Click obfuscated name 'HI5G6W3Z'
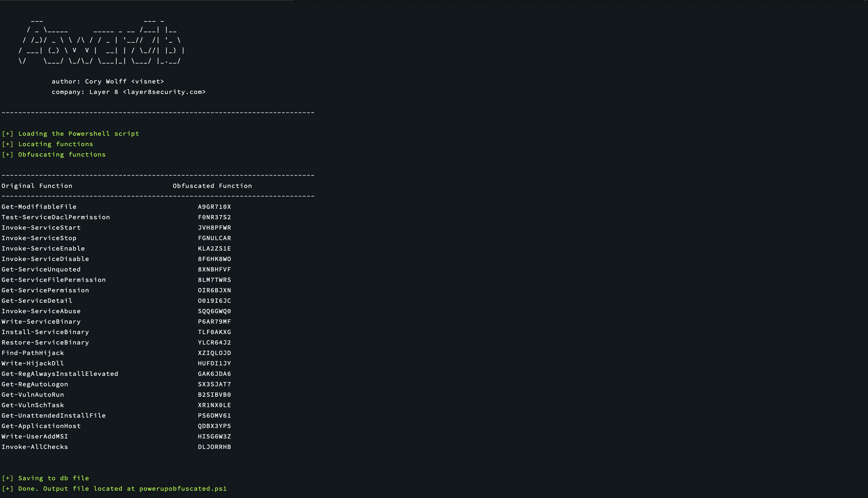Image resolution: width=868 pixels, height=498 pixels. click(215, 436)
